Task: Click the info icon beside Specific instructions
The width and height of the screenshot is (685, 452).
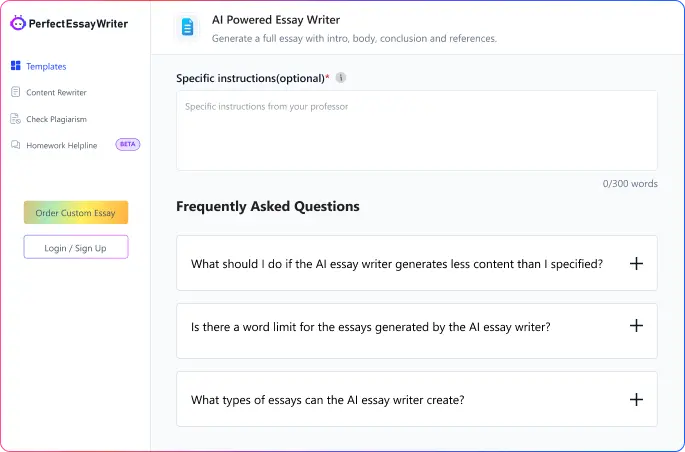Action: (x=341, y=78)
